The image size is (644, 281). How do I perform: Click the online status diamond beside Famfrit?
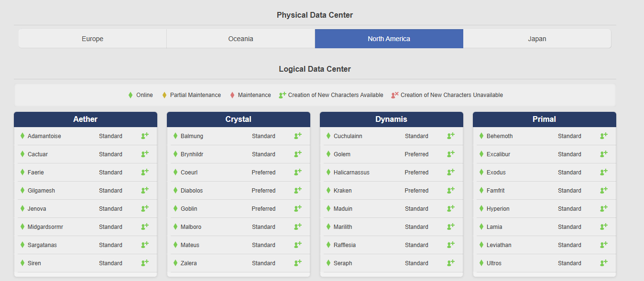[x=481, y=190]
